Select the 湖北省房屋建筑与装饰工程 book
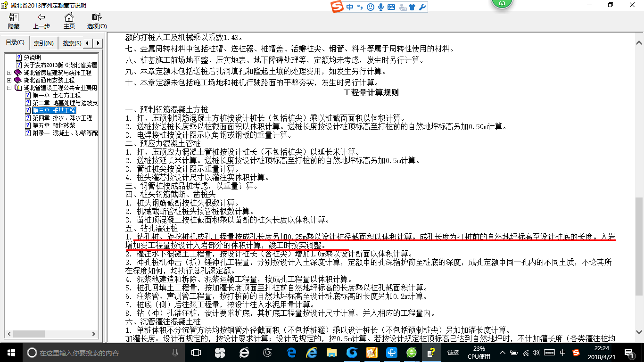Viewport: 644px width, 362px height. click(58, 73)
